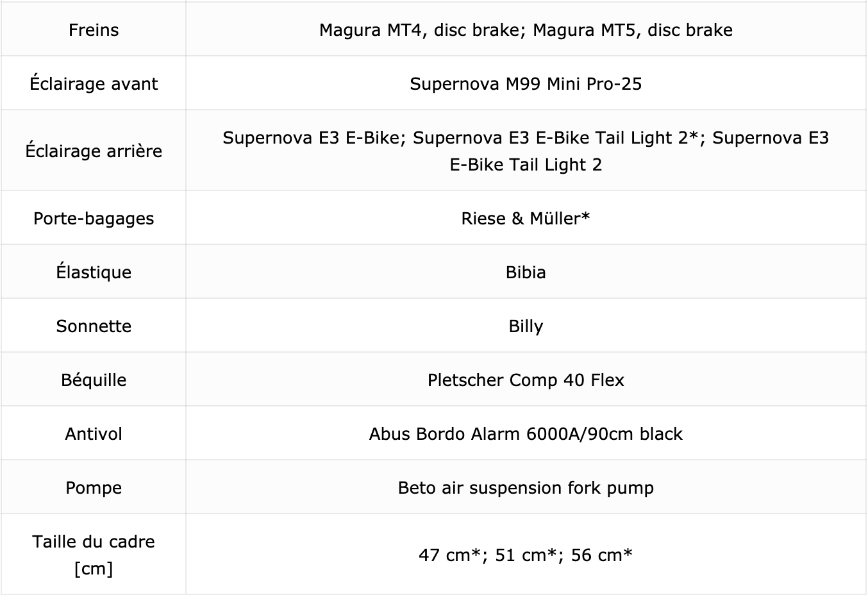Click the Antivol row label
The image size is (868, 595).
pos(94,434)
